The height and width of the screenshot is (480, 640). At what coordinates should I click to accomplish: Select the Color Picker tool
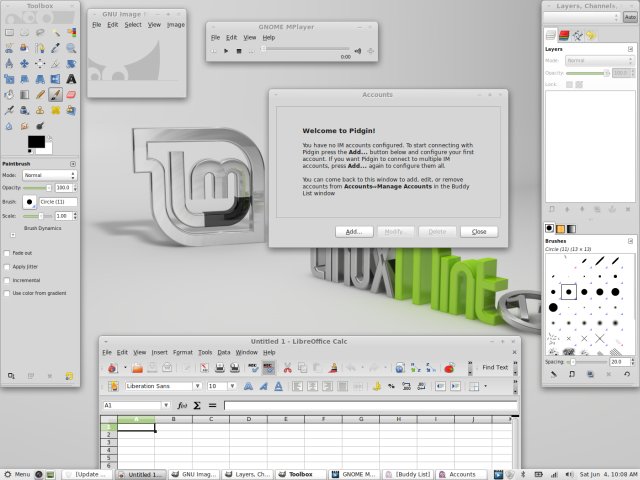click(x=56, y=48)
